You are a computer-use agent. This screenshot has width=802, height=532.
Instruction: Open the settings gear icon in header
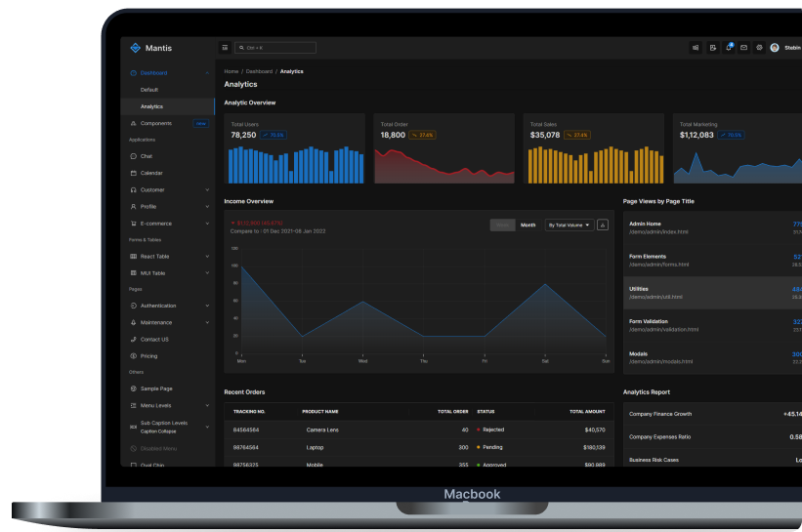pos(759,47)
